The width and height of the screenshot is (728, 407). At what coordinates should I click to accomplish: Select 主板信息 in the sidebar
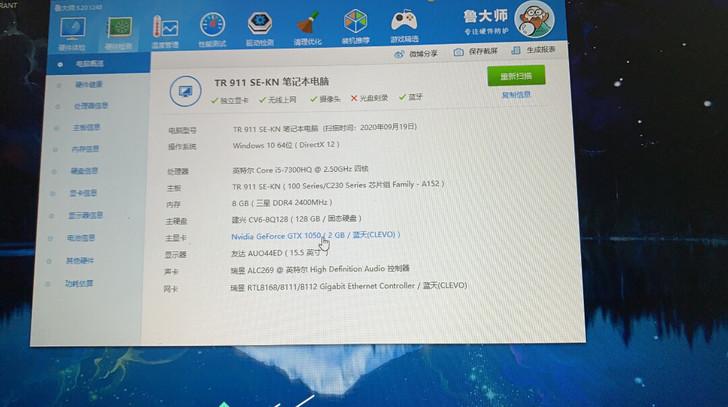click(86, 127)
